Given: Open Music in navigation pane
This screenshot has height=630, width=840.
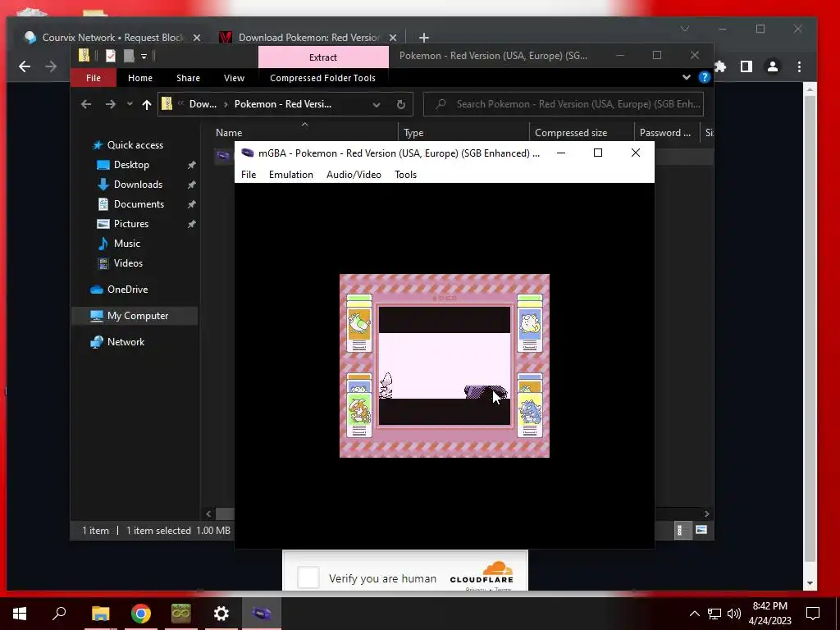Looking at the screenshot, I should tap(127, 244).
